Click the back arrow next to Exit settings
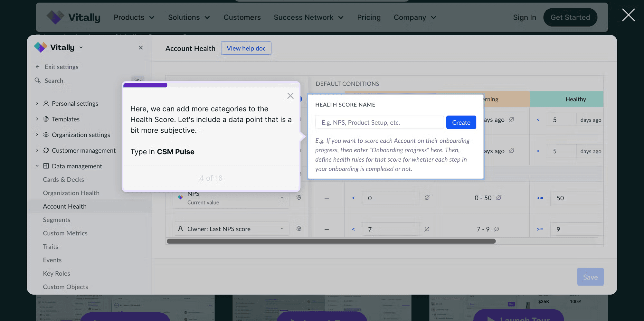This screenshot has width=644, height=321. click(x=38, y=67)
